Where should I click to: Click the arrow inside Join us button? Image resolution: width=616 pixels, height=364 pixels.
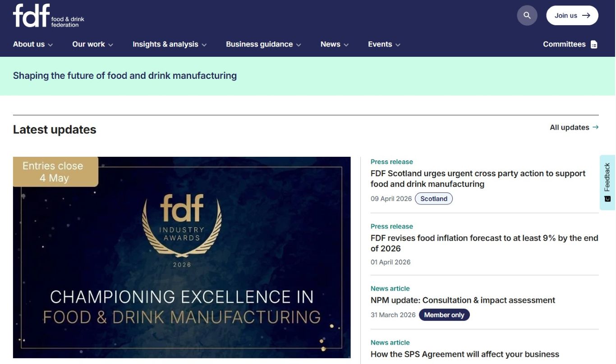[x=586, y=15]
